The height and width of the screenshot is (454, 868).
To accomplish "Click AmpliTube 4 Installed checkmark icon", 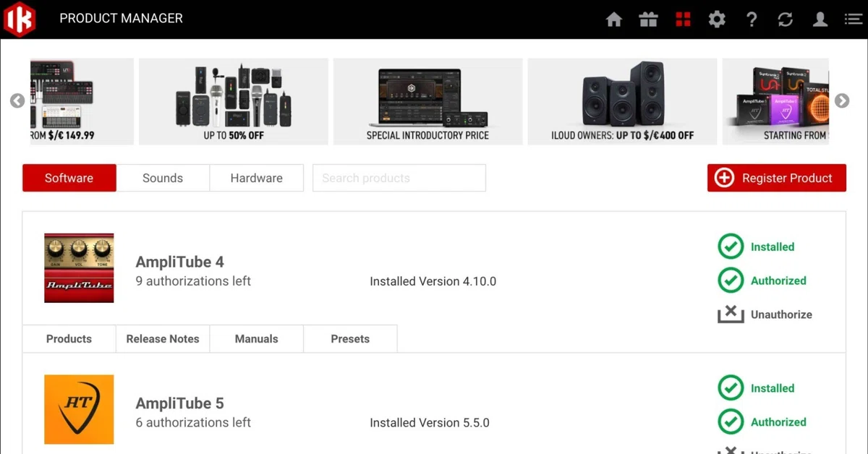I will coord(731,247).
